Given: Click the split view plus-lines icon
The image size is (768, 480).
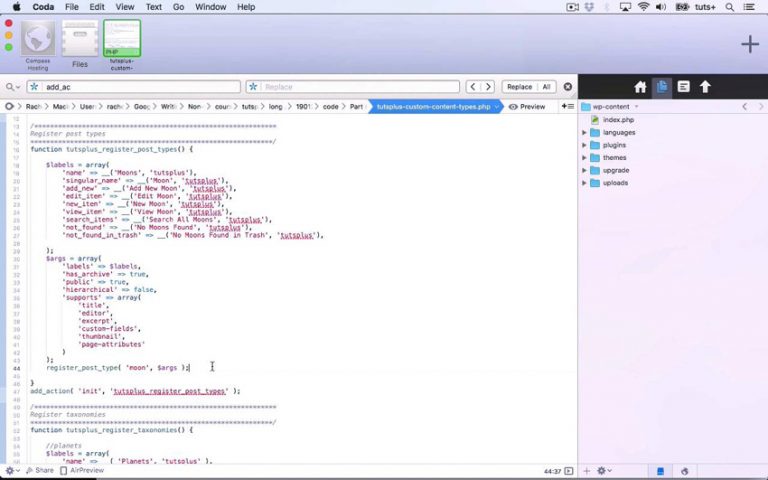Looking at the screenshot, I should [568, 106].
